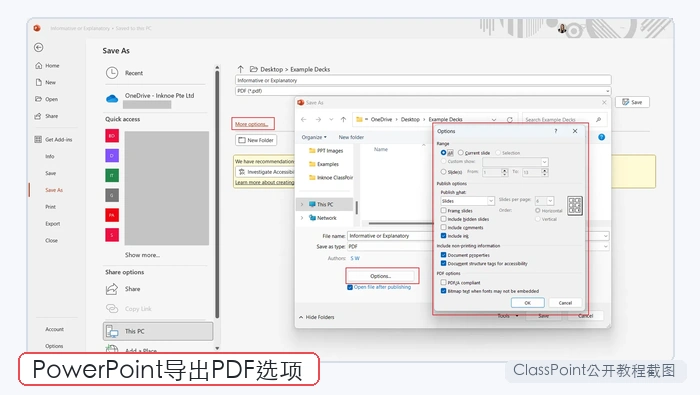Select the Current slide radio button
This screenshot has height=395, width=700.
461,153
